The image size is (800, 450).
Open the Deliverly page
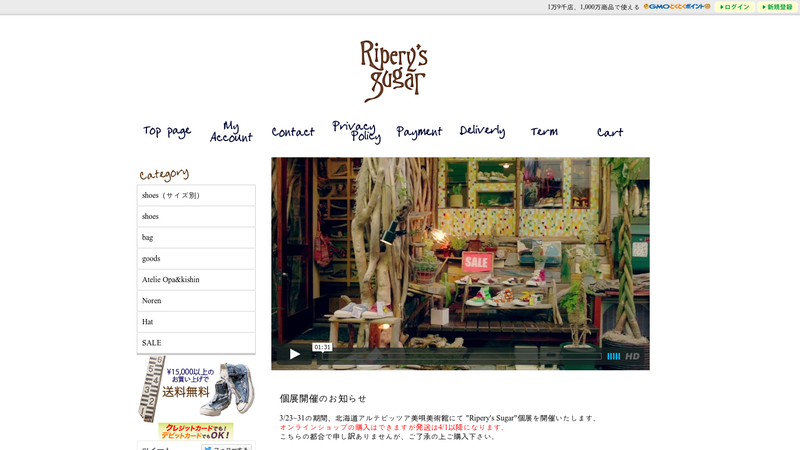pyautogui.click(x=482, y=131)
